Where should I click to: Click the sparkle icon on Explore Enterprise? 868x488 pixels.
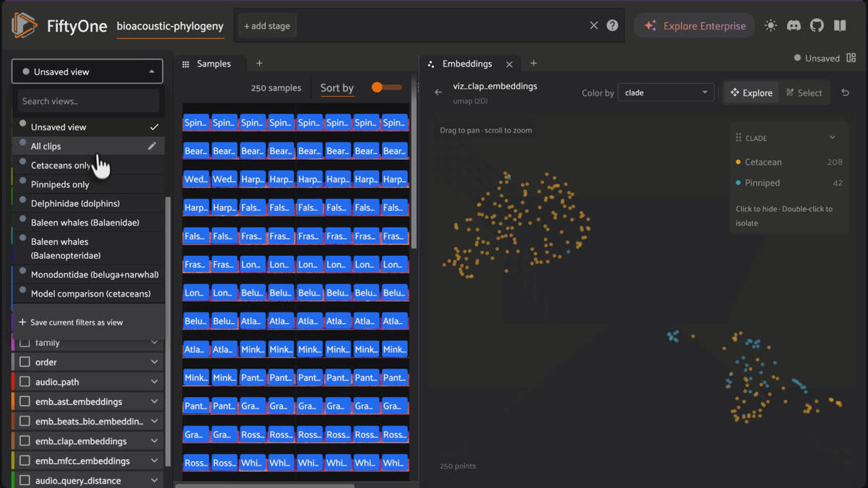point(650,26)
